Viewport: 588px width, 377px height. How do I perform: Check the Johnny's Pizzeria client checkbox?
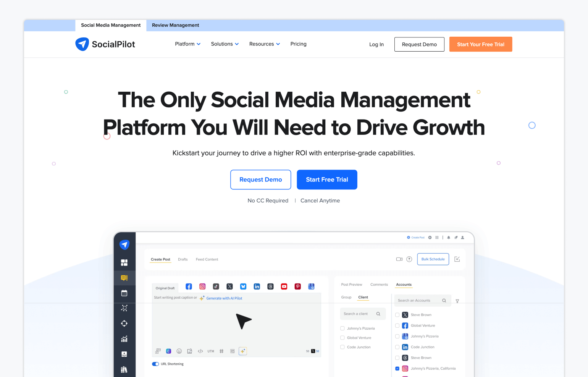(x=342, y=328)
